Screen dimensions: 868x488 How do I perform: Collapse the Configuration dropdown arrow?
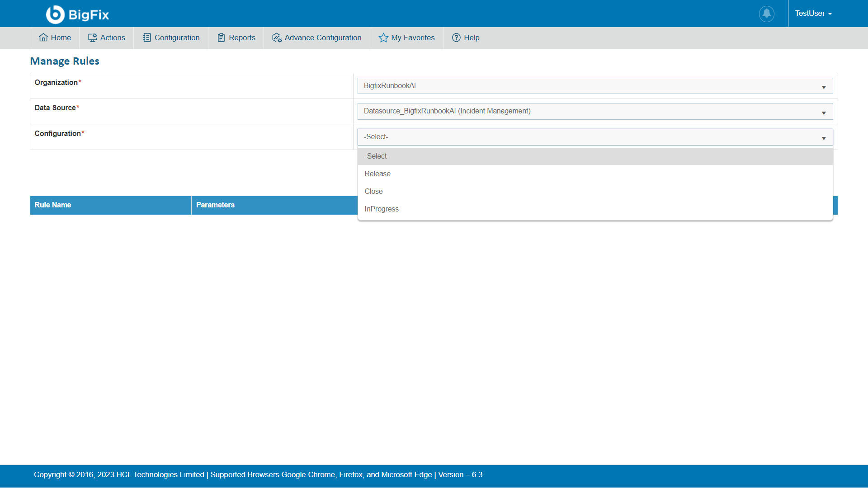[824, 138]
